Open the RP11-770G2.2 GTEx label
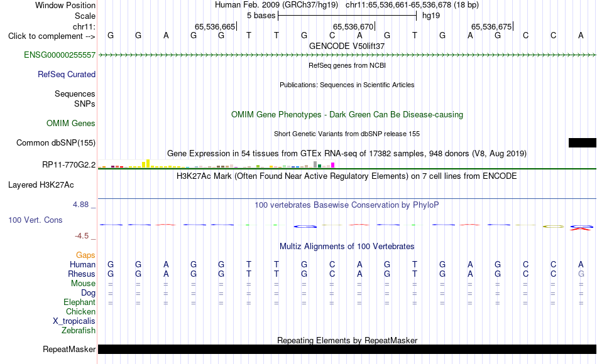597x364 pixels. [x=69, y=164]
